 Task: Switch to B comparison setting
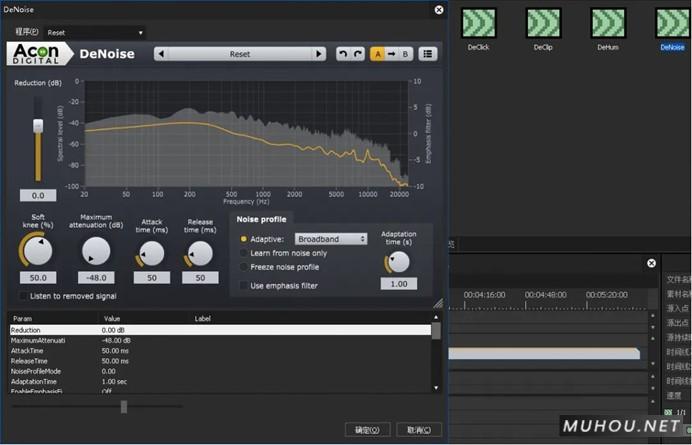point(405,54)
